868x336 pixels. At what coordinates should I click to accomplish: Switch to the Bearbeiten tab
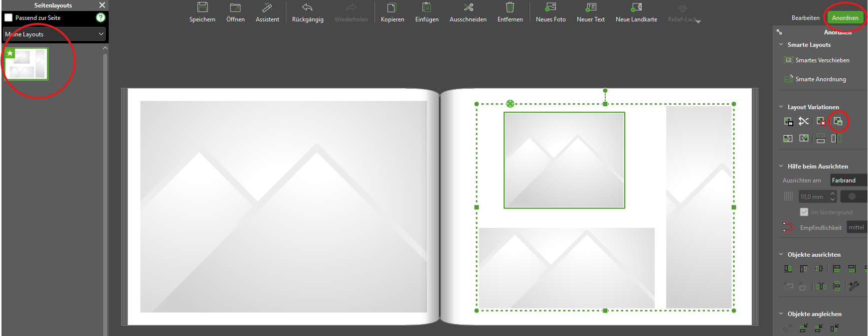pos(805,18)
